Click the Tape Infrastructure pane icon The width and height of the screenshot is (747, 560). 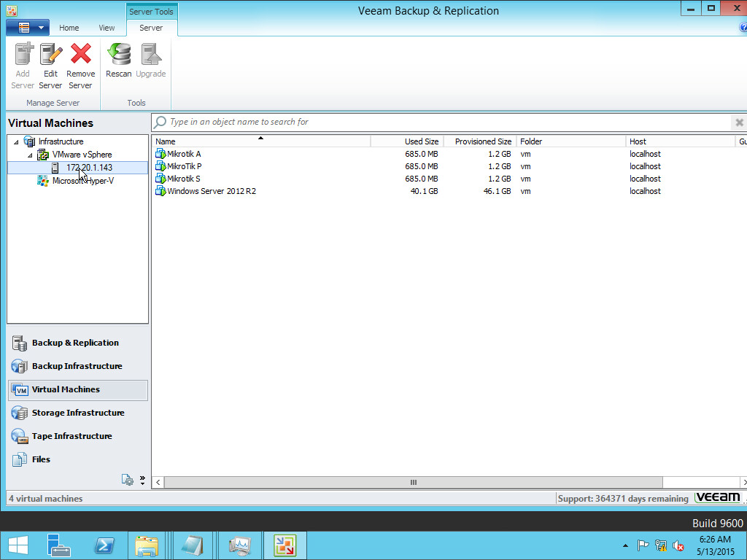[20, 436]
